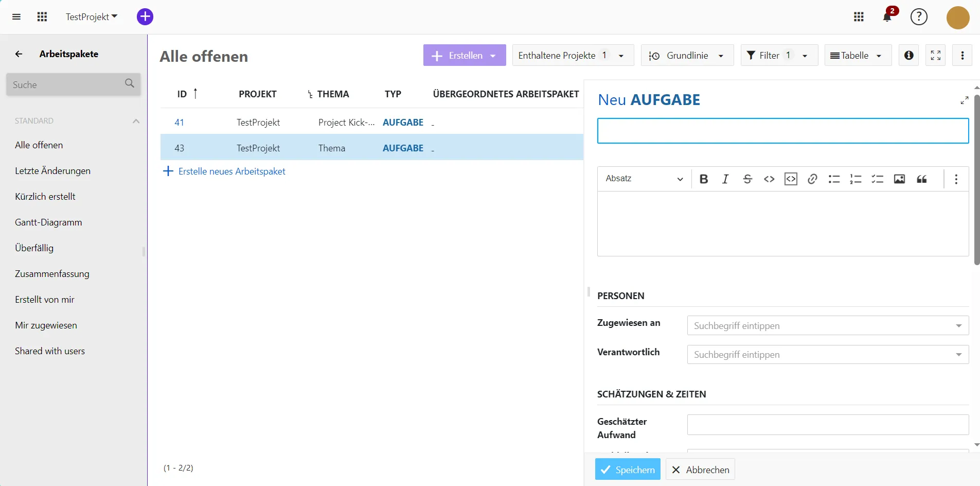This screenshot has width=980, height=486.
Task: Open the Überfällig sidebar view
Action: coord(34,248)
